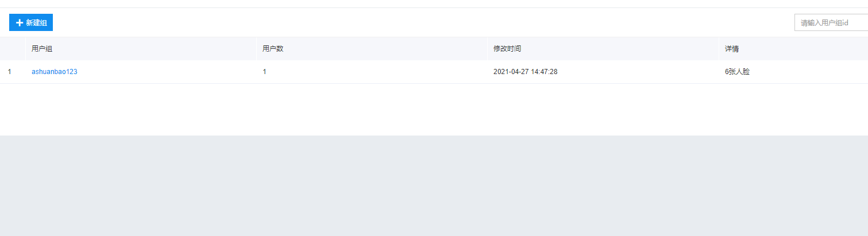Click the blank index header cell before 用户组
Screen dimensions: 868x236
[13, 49]
